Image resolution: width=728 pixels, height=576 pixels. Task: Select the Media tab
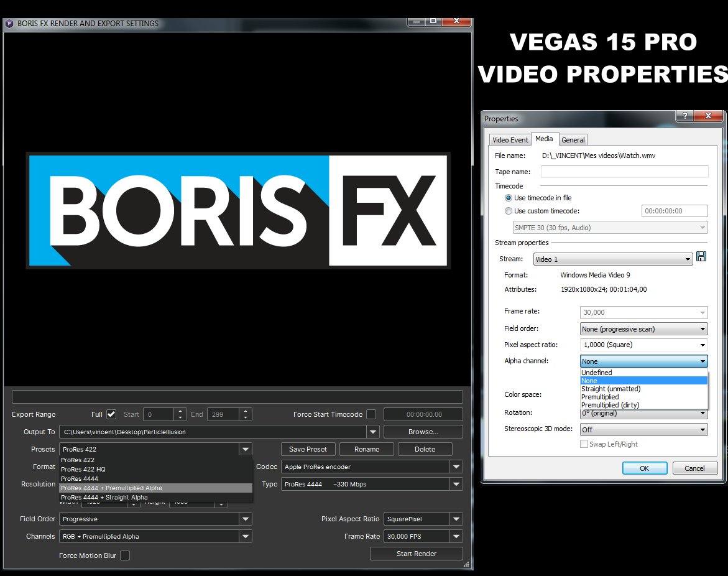[x=544, y=139]
